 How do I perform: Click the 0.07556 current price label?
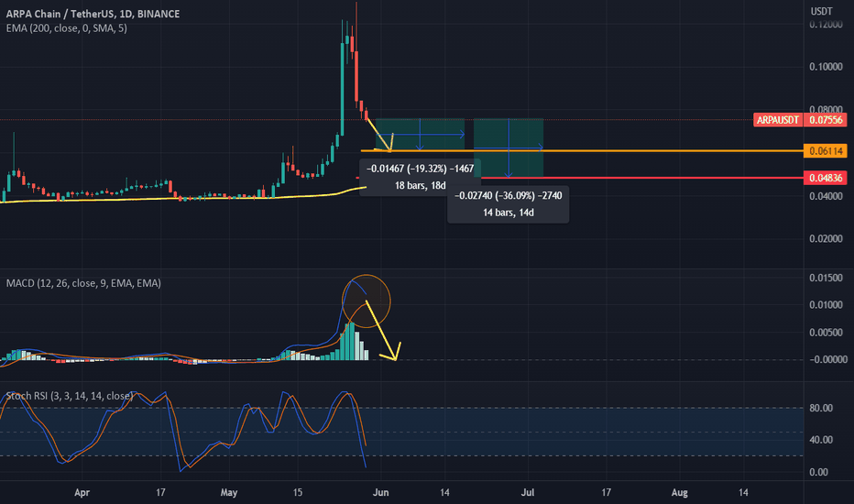[x=825, y=120]
